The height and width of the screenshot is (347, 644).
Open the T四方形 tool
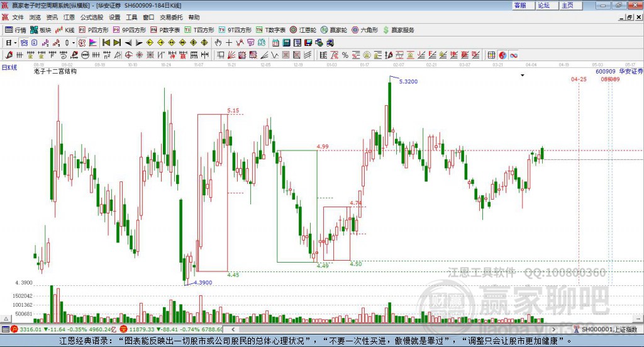tap(199, 30)
